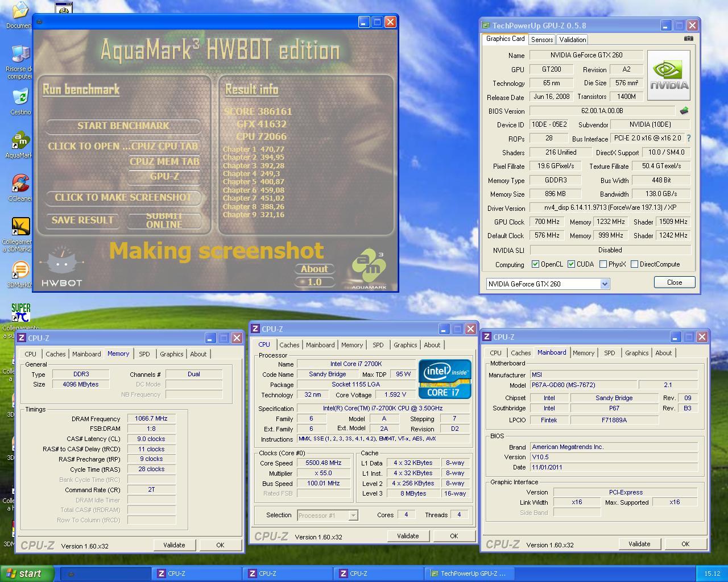Click the AquaMark logo in benchmark window
728x582 pixels.
point(369,269)
